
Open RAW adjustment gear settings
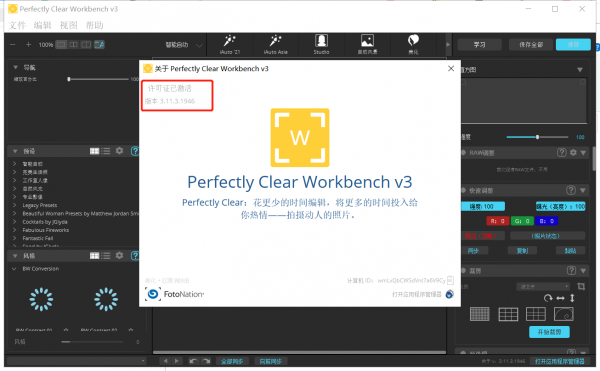pos(573,153)
